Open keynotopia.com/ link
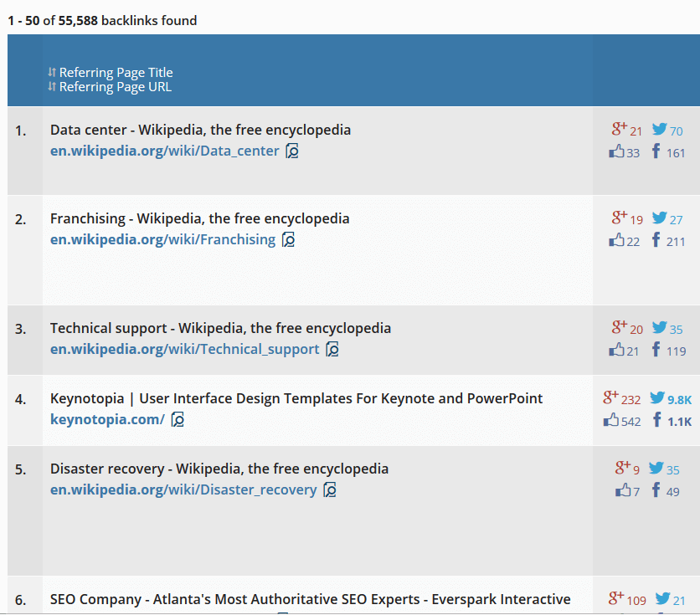 [x=107, y=419]
